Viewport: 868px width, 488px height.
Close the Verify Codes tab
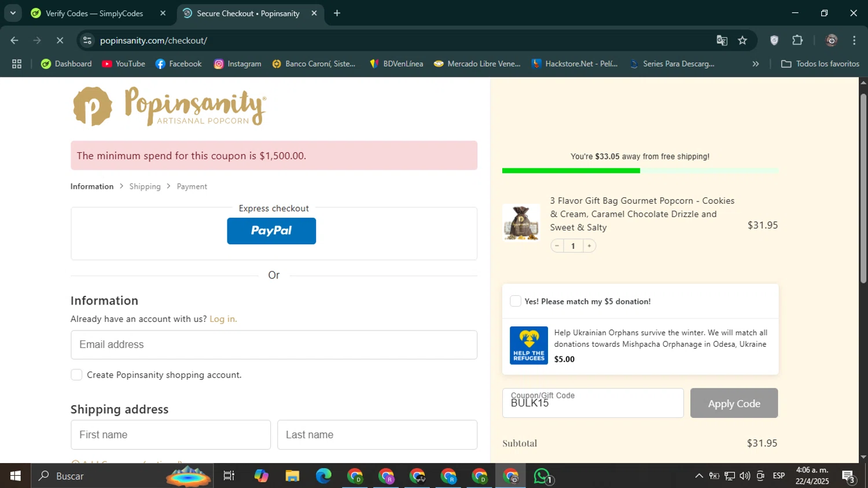[163, 13]
